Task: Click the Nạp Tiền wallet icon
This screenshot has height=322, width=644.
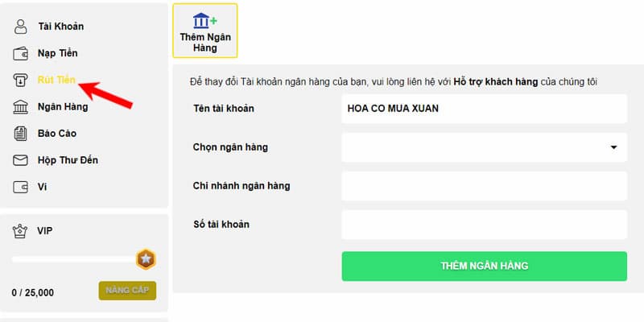Action: [x=21, y=54]
